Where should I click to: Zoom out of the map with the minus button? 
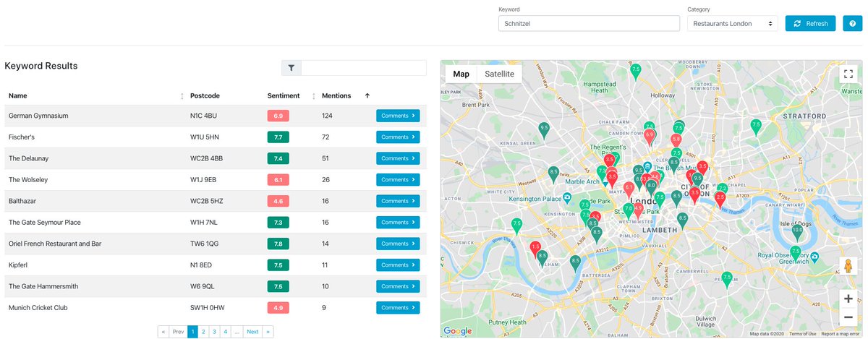click(848, 317)
